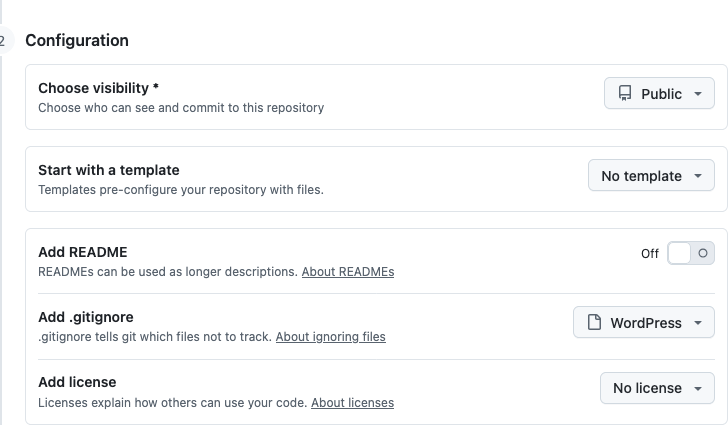Open the Public visibility dropdown
This screenshot has height=425, width=728.
click(x=659, y=94)
